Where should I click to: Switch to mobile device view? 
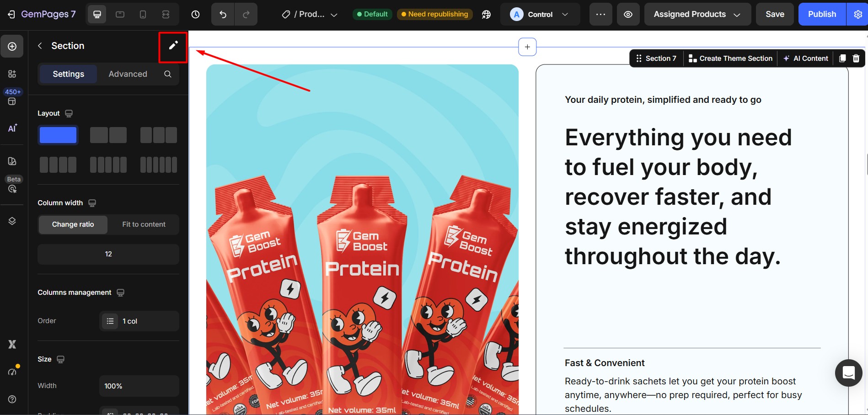coord(143,15)
